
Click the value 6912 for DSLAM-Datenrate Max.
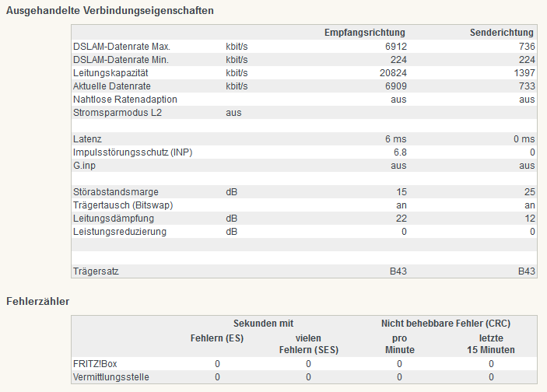(396, 47)
